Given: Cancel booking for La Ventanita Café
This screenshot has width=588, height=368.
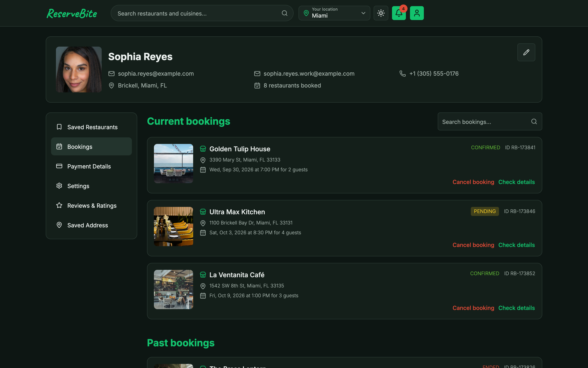Looking at the screenshot, I should [x=473, y=308].
